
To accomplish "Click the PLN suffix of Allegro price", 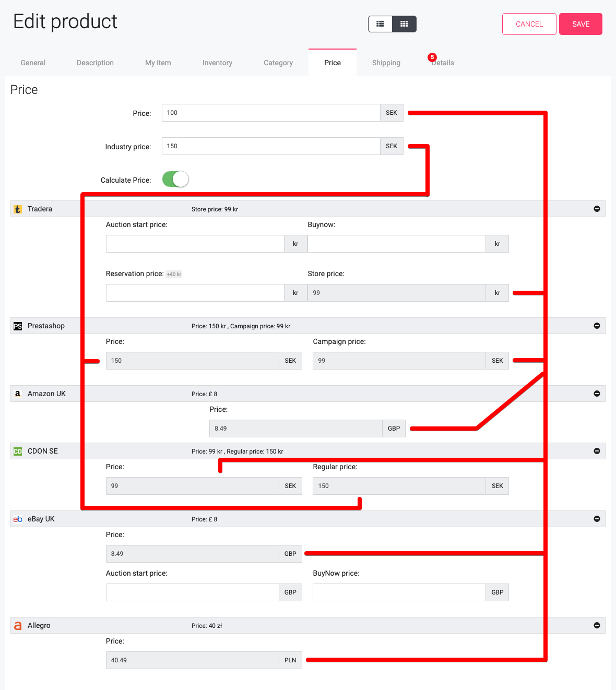I will 290,660.
